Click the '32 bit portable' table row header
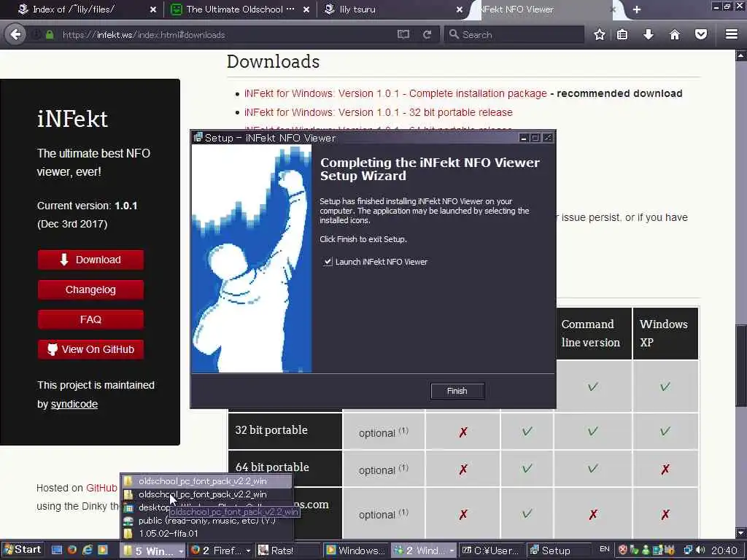This screenshot has height=560, width=747. point(285,431)
